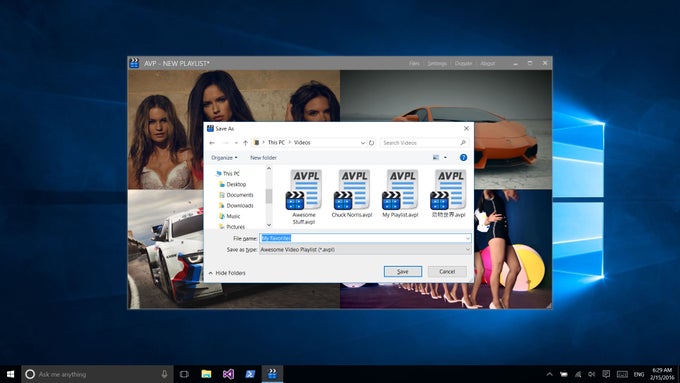The image size is (680, 383).
Task: Select Music in folder tree
Action: pyautogui.click(x=230, y=216)
